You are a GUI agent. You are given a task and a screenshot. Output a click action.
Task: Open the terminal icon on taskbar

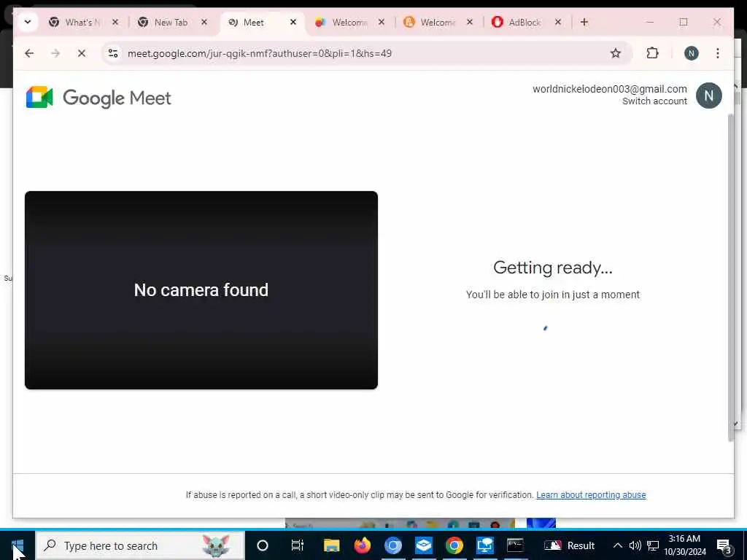tap(515, 545)
